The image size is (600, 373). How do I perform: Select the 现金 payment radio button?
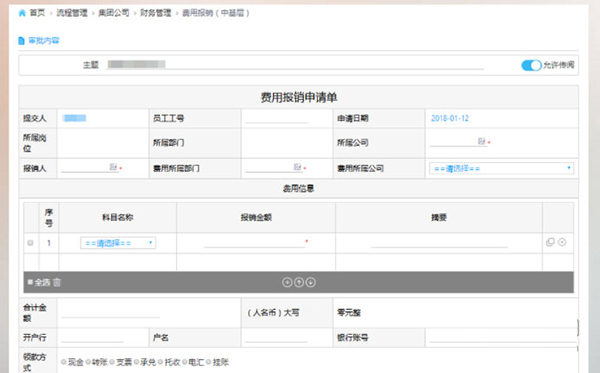(x=64, y=362)
